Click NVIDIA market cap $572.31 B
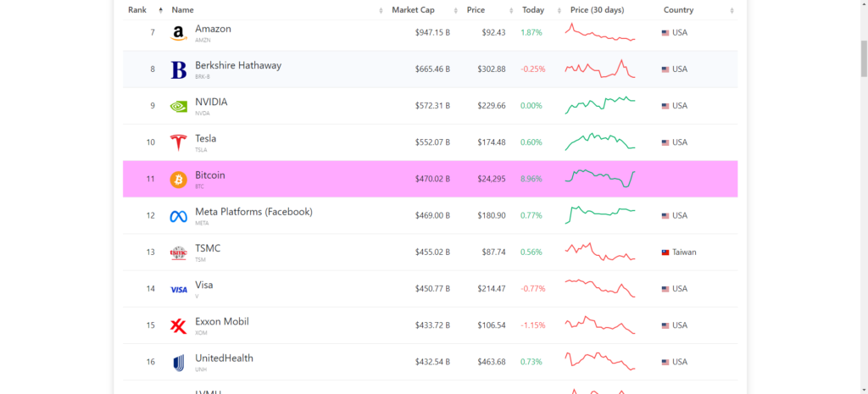 [432, 106]
